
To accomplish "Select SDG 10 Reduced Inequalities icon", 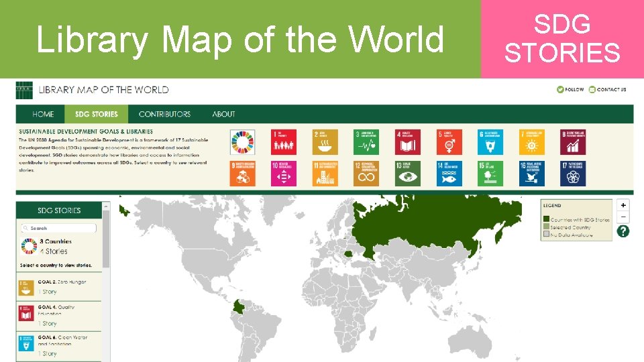I will coord(283,174).
